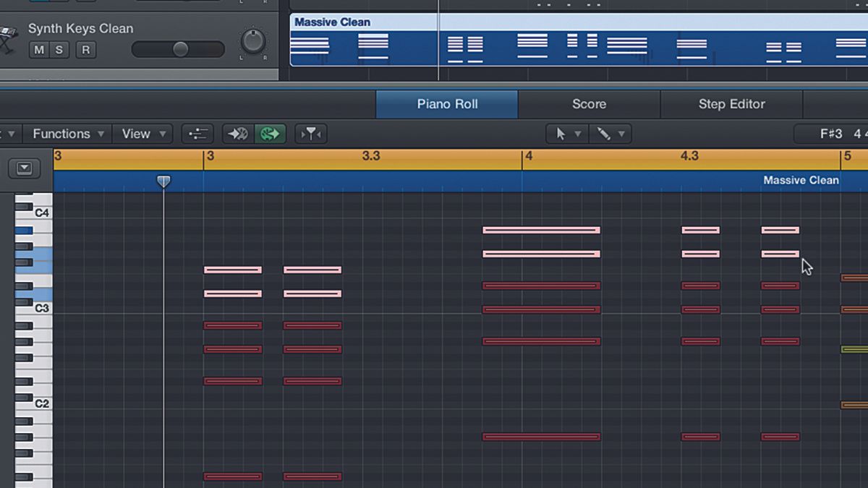Click the F#3 note display field
Image resolution: width=868 pixels, height=488 pixels.
833,133
